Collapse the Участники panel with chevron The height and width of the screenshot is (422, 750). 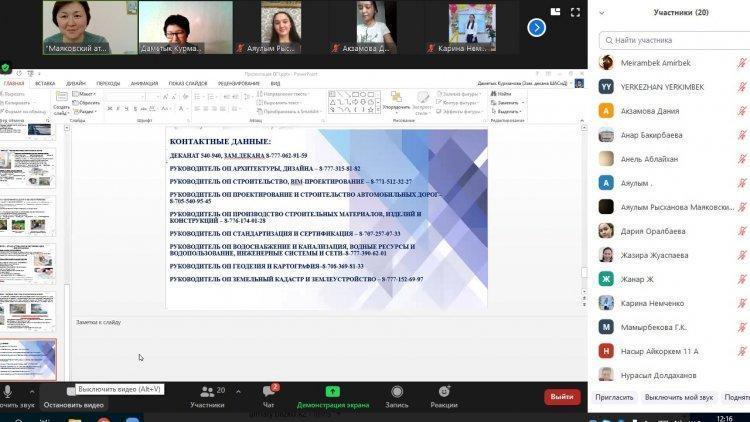[601, 13]
